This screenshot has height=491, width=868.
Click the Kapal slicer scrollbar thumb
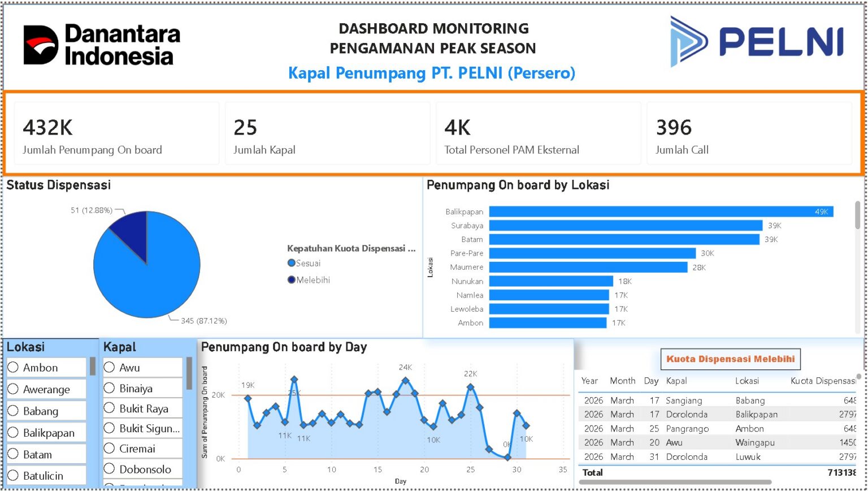[x=189, y=373]
